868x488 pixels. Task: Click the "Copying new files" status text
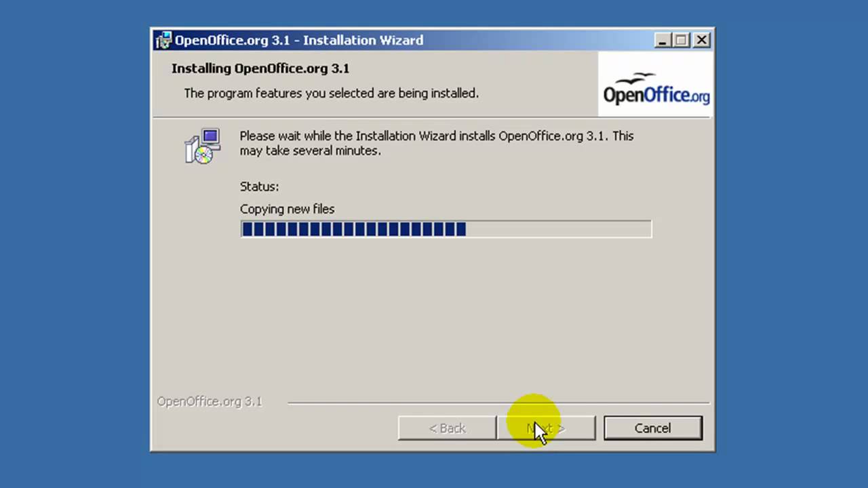click(x=287, y=209)
